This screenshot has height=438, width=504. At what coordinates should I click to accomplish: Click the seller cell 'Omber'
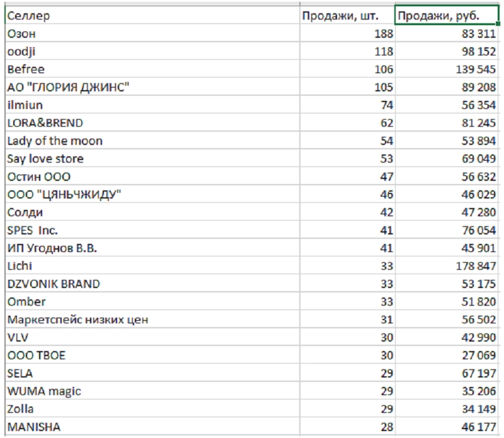point(152,301)
